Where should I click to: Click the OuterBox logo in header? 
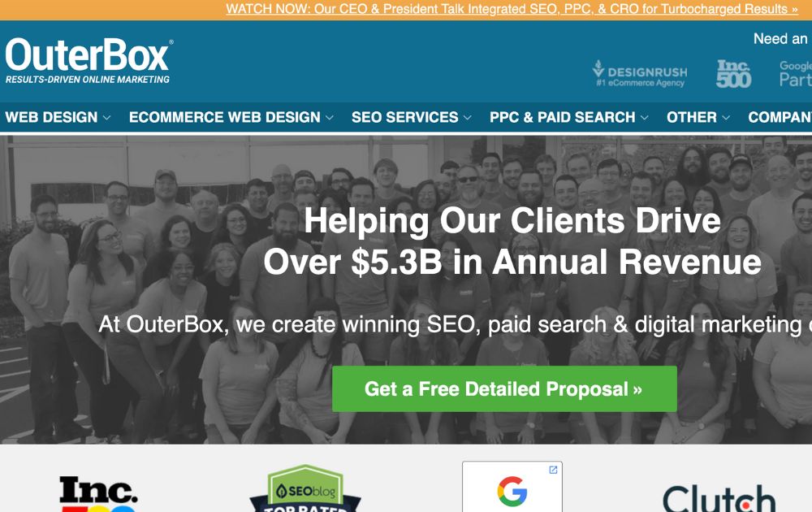[89, 61]
